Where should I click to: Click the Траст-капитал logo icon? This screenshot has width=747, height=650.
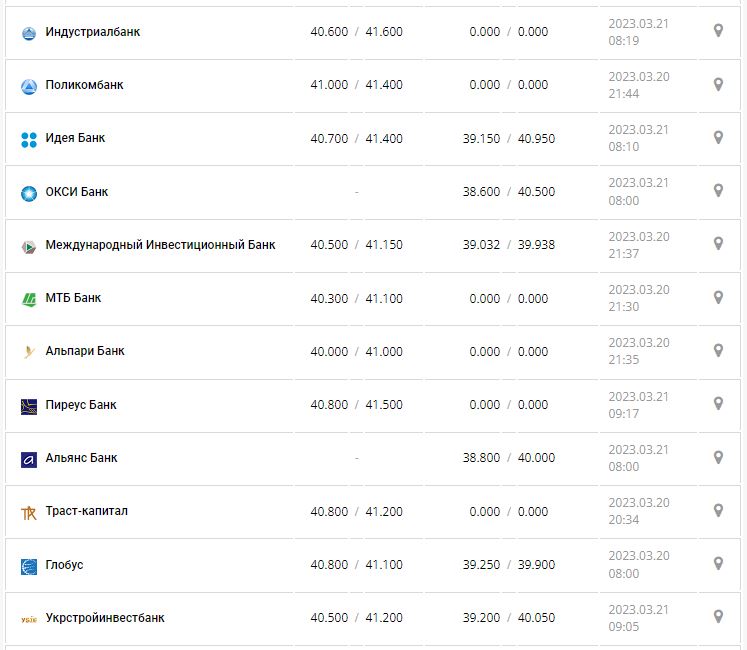(28, 512)
